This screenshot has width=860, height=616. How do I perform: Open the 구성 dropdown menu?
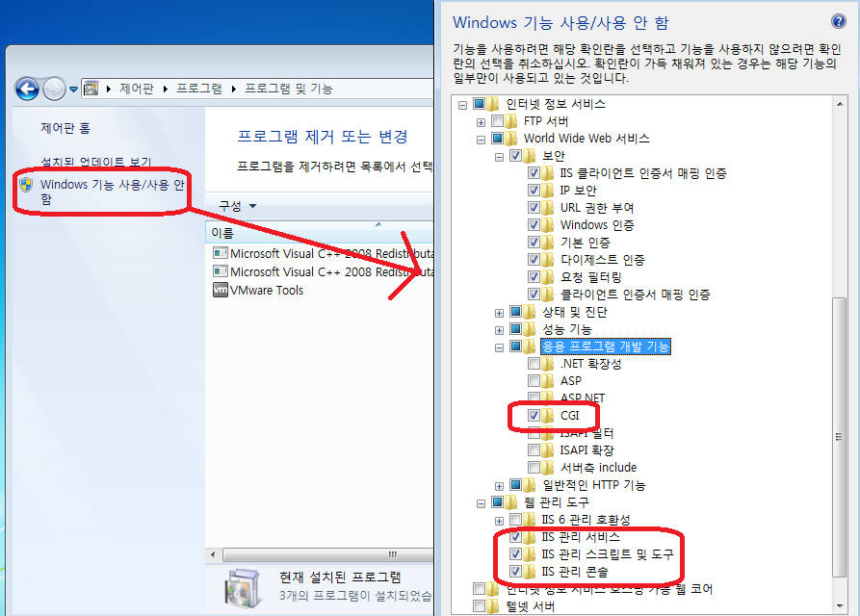tap(238, 206)
